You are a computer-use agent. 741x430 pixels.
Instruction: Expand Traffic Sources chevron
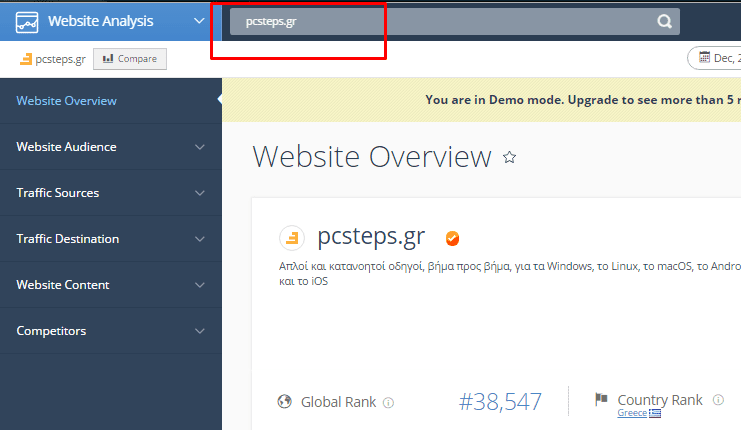200,193
